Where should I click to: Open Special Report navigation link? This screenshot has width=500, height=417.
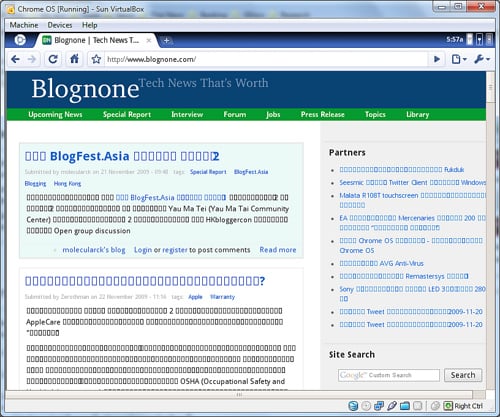pyautogui.click(x=127, y=114)
